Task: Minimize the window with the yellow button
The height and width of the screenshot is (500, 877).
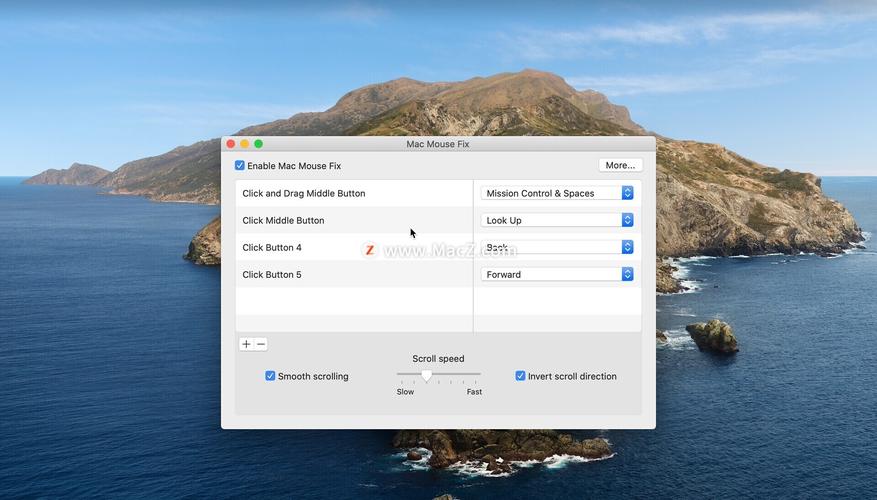Action: (245, 144)
